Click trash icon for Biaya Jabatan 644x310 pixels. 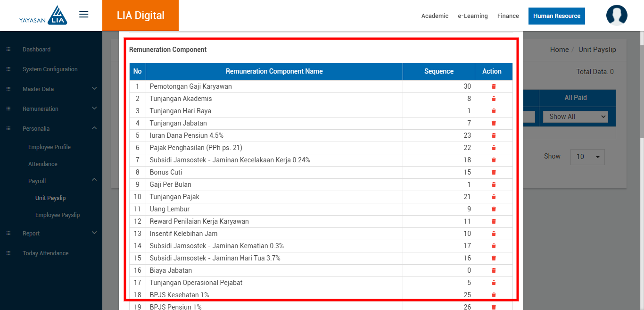(x=494, y=270)
